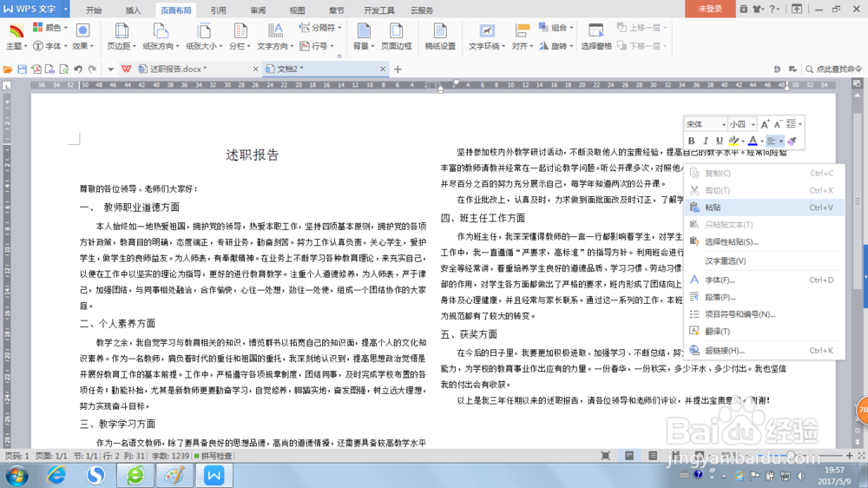Click the Not Logged In (未登录) button
868x488 pixels.
click(710, 9)
